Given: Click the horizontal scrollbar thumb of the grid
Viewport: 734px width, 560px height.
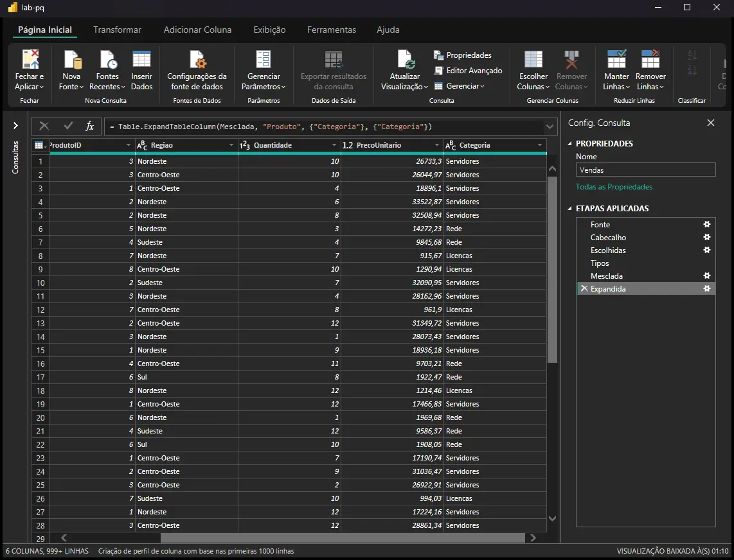Looking at the screenshot, I should (343, 538).
